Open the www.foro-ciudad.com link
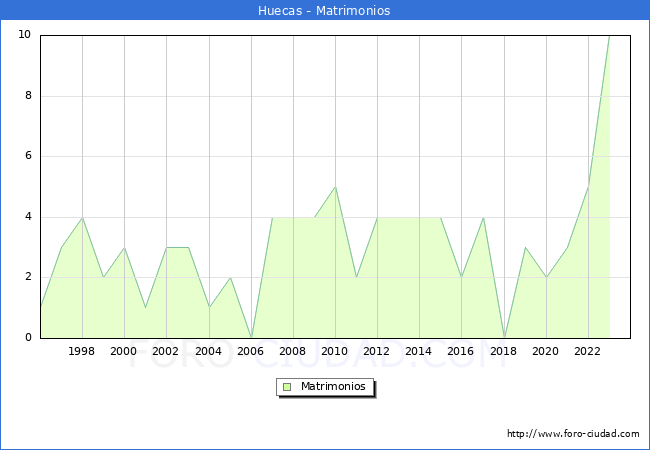 point(573,434)
